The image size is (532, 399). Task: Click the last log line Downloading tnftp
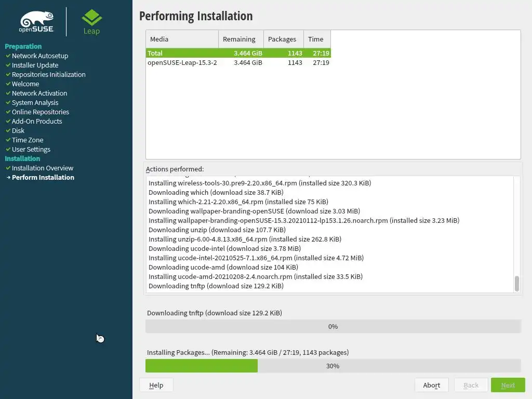click(216, 286)
